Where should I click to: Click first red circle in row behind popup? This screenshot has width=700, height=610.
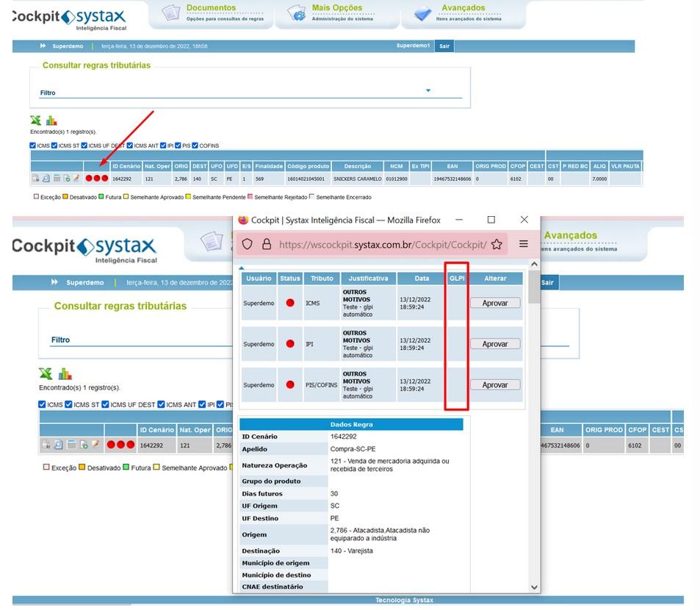[111, 445]
